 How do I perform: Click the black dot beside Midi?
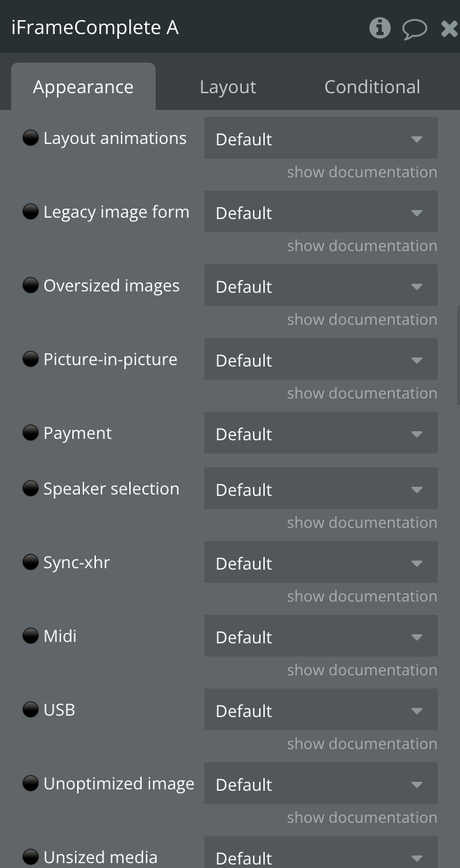pyautogui.click(x=31, y=636)
